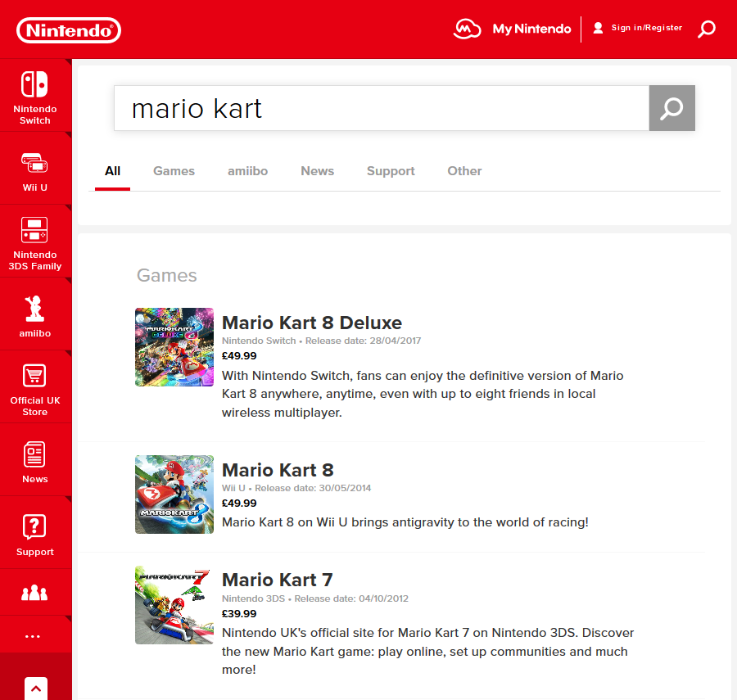This screenshot has width=737, height=700.
Task: Open Nintendo Switch sidebar section
Action: point(35,95)
